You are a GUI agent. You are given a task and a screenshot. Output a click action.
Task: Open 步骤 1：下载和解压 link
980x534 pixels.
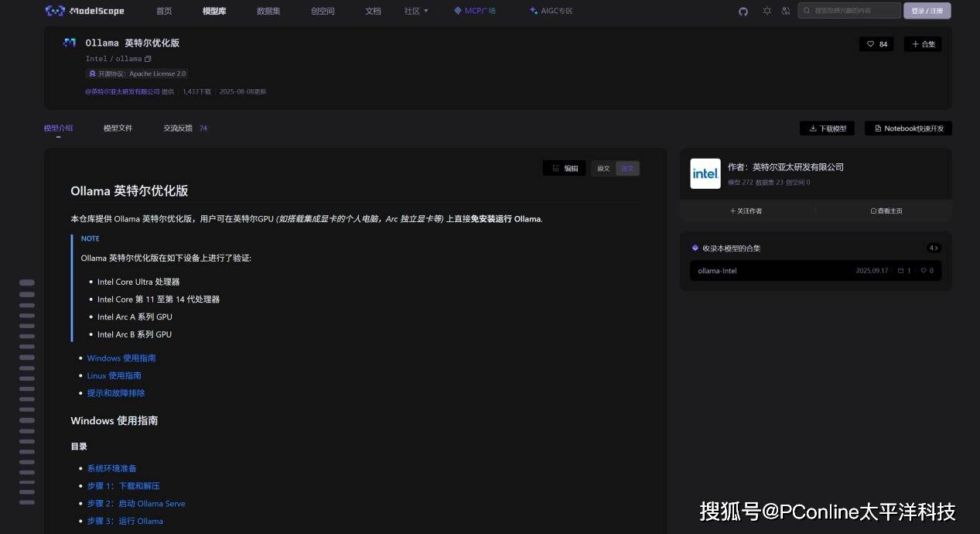(x=123, y=486)
